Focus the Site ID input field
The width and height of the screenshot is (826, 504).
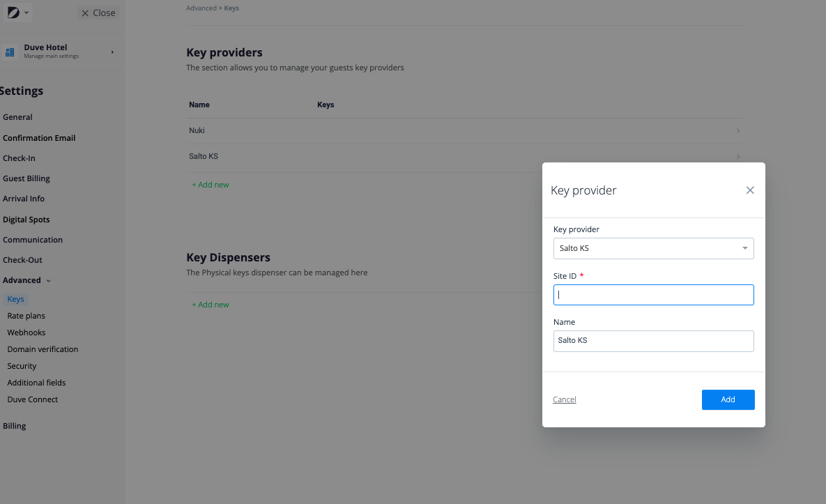(653, 295)
